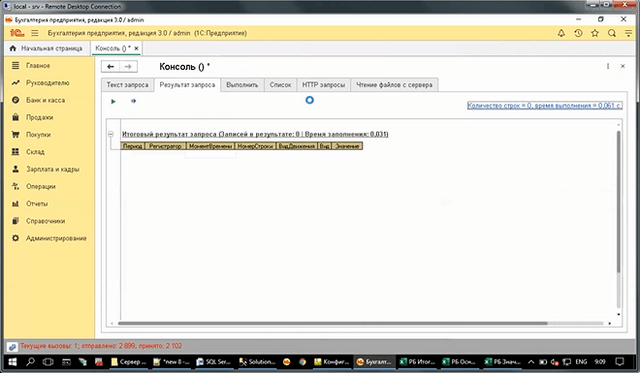
Task: Open Task View in the taskbar
Action: (48, 362)
